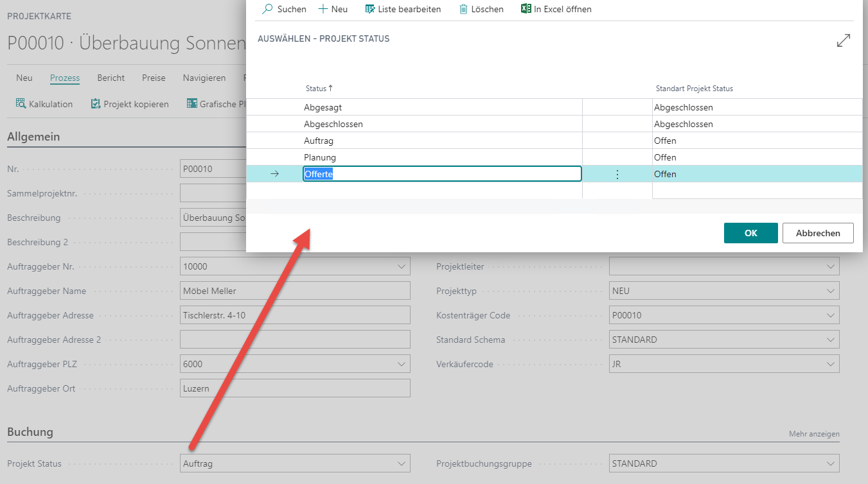Click the Excel icon In Excel öffnen

click(x=526, y=9)
